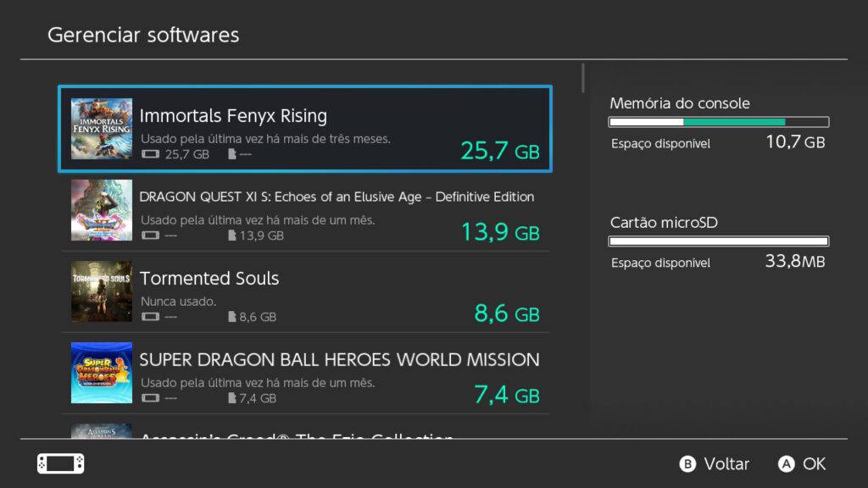Click the Switch console controller icon

pyautogui.click(x=61, y=463)
